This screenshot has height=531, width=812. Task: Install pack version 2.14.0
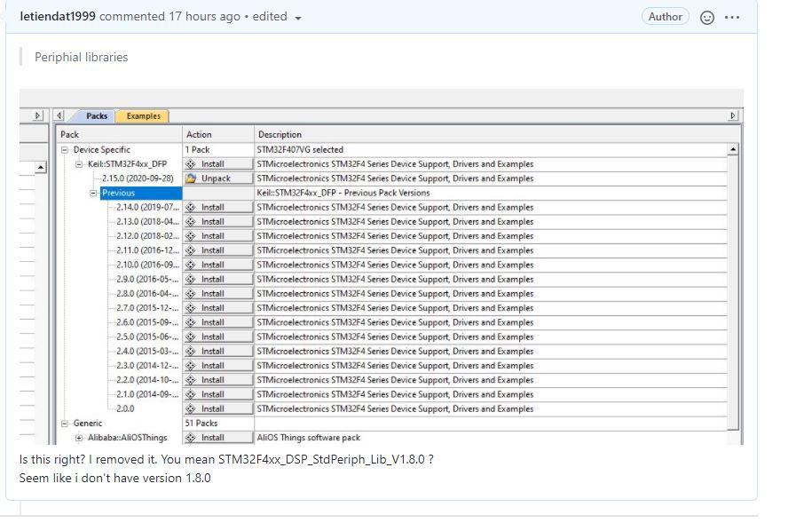(218, 207)
